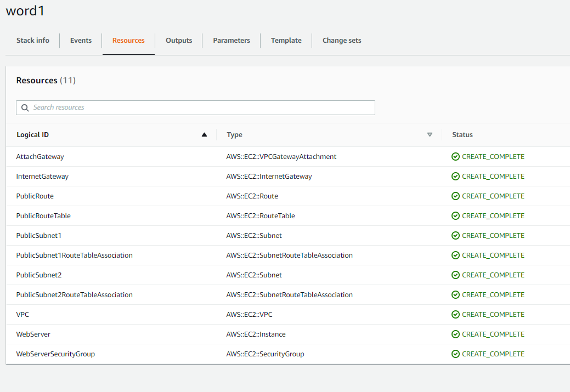570x392 pixels.
Task: Click WebServerSecurityGroup status check icon
Action: click(455, 354)
